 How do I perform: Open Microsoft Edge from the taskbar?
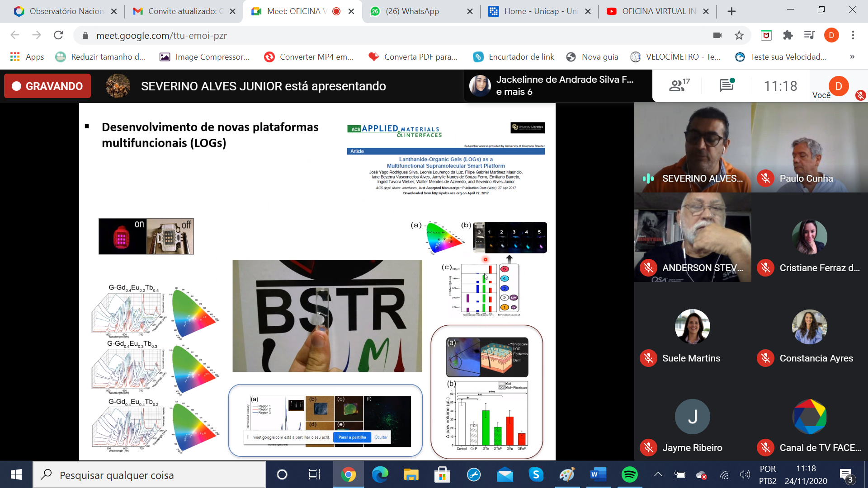click(x=380, y=474)
